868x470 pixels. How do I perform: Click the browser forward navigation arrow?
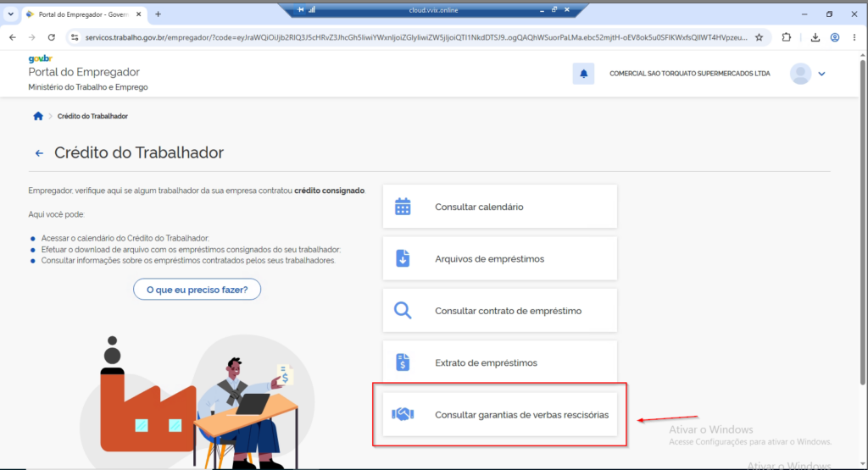31,37
